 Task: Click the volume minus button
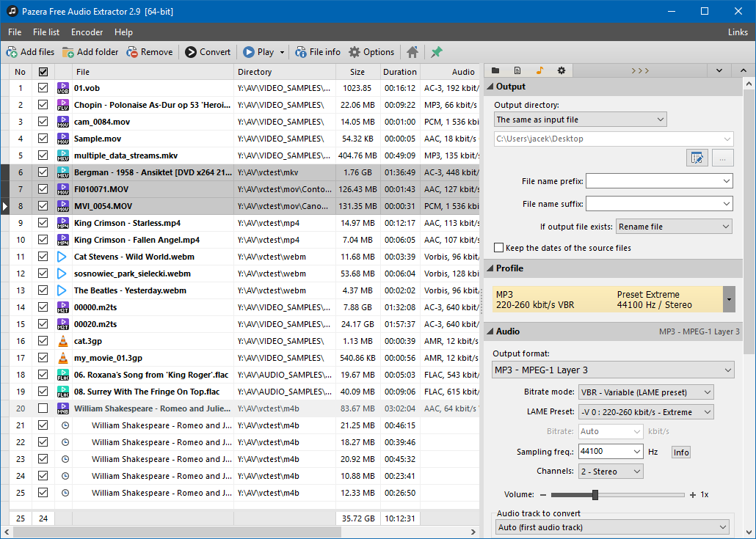[543, 495]
